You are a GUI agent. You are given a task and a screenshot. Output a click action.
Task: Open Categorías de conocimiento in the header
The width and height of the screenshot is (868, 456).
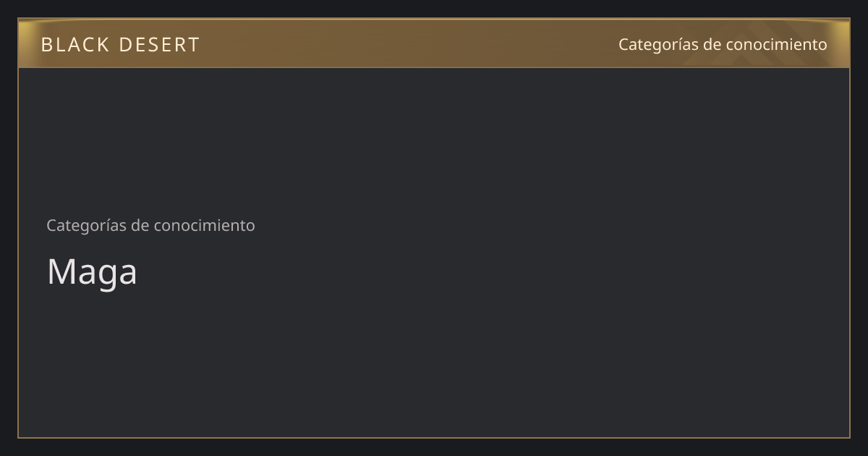pyautogui.click(x=723, y=44)
